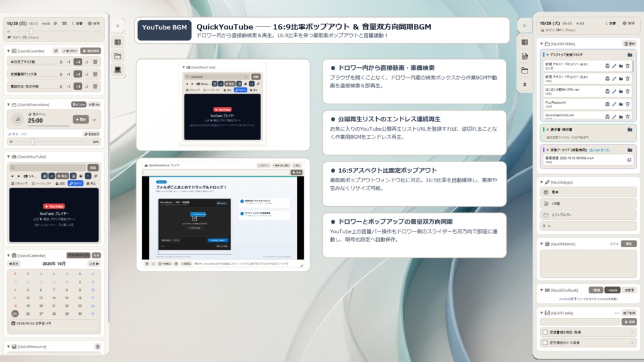Click the music note circle in QuickPomodoro
Viewport: 644px width, 362px height.
tap(17, 119)
